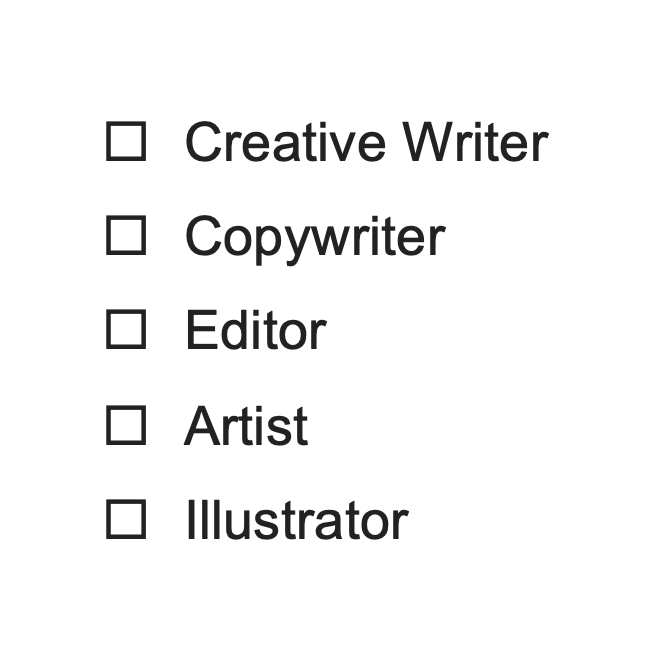Check the box next to Copywriter

[126, 236]
